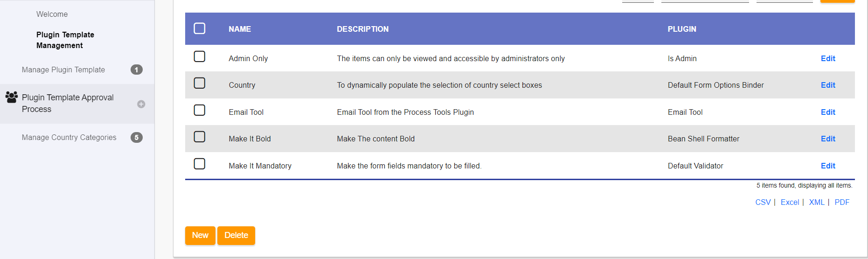The height and width of the screenshot is (259, 868).
Task: Go to Manage Country Categories
Action: (69, 138)
